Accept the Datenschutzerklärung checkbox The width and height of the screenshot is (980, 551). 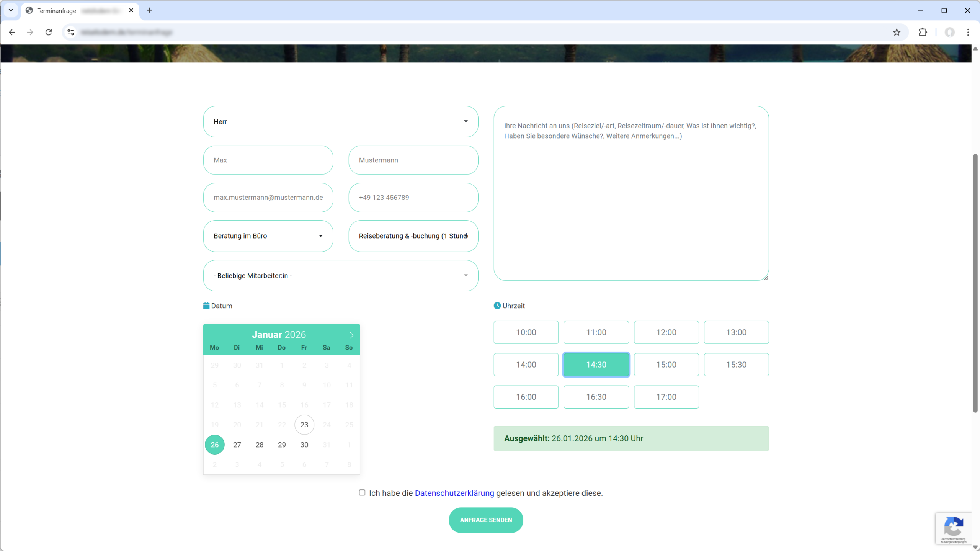[362, 493]
